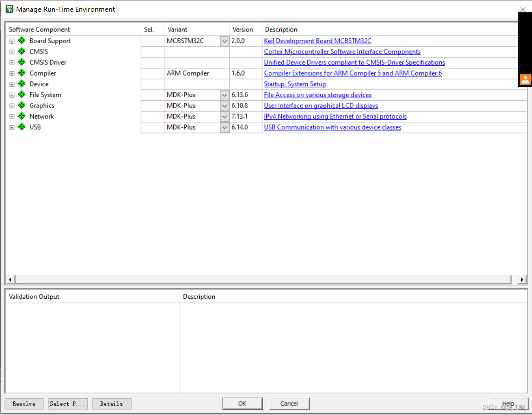Click the horizontal scrollbar left arrow

(x=10, y=280)
